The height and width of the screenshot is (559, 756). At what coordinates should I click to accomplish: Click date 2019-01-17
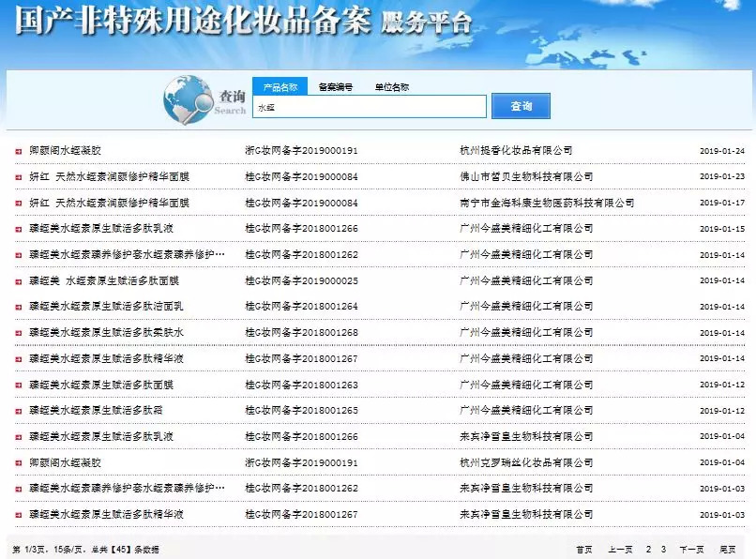click(x=722, y=203)
